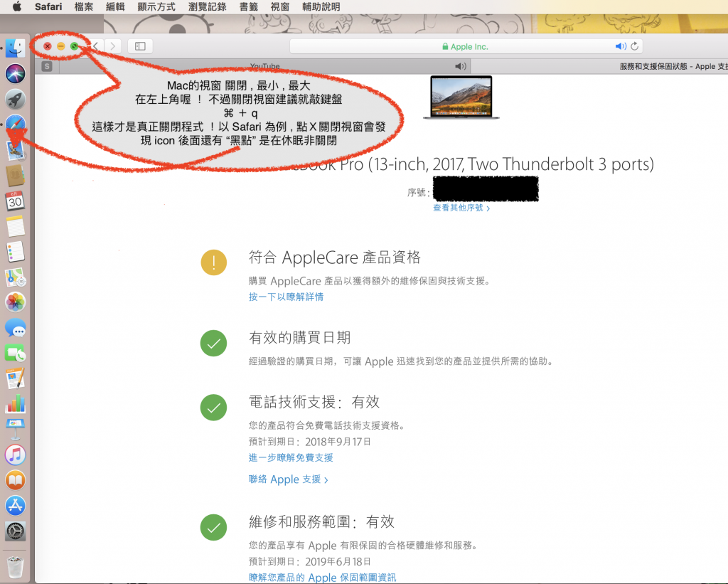This screenshot has width=728, height=584.
Task: Launch Pages from the Dock
Action: 16,378
